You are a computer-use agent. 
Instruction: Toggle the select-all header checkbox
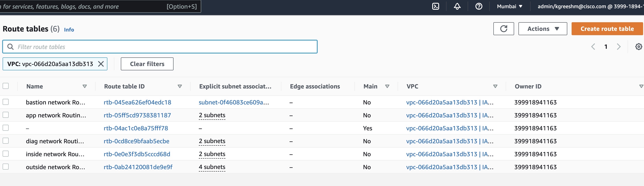(x=6, y=86)
